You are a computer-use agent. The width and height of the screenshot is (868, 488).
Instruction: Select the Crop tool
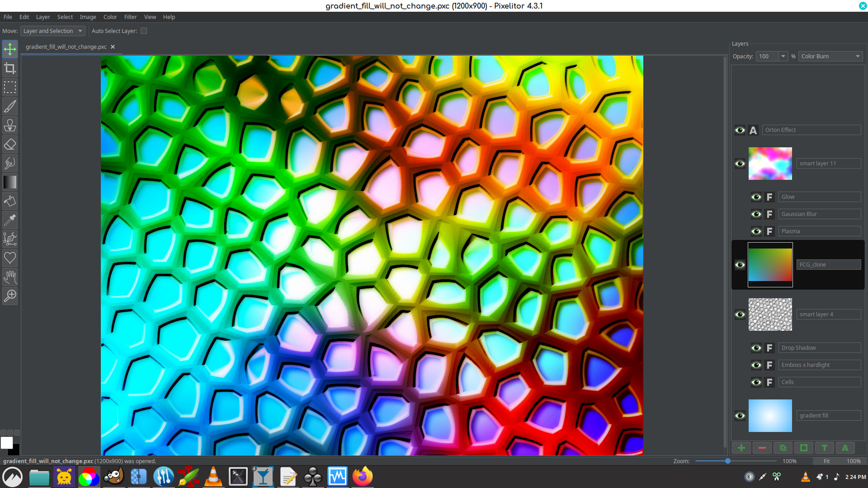10,68
